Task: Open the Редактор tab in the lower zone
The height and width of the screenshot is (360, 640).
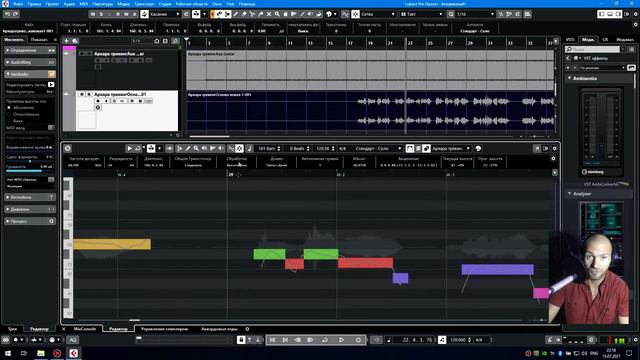Action: 118,329
